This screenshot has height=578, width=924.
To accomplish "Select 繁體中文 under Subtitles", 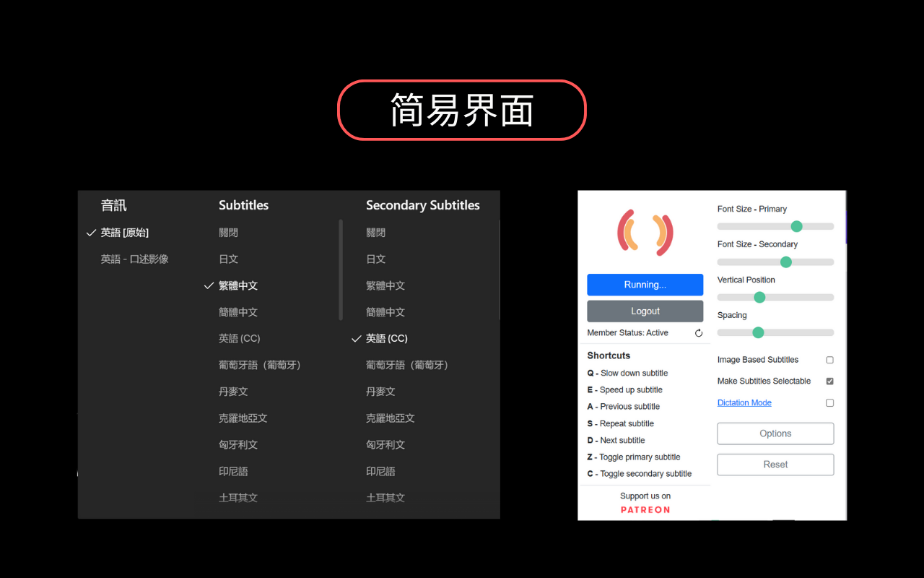I will tap(238, 285).
